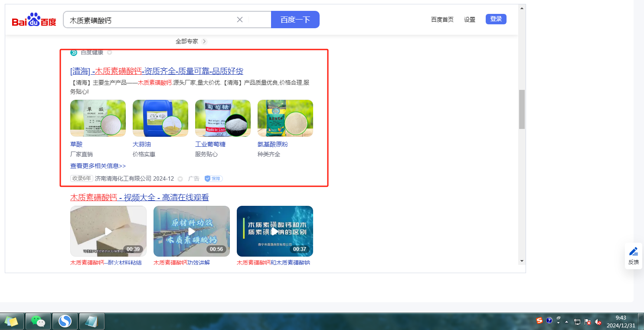Show hidden tray icons arrow
Screen dimensions: 644x330
click(x=566, y=322)
